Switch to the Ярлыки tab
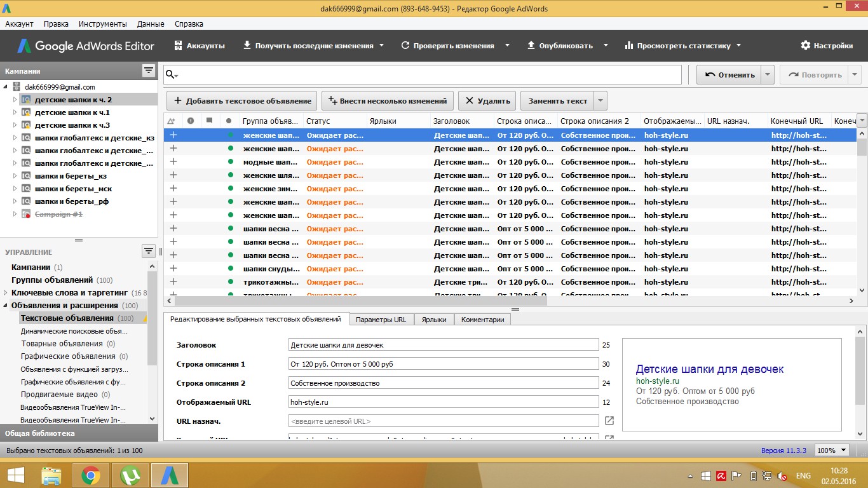The height and width of the screenshot is (488, 868). (434, 320)
